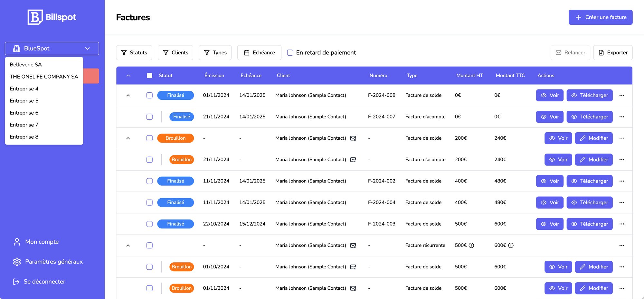This screenshot has height=299, width=644.
Task: Check the Brouillon Facture de solde 200€ row
Action: point(149,138)
